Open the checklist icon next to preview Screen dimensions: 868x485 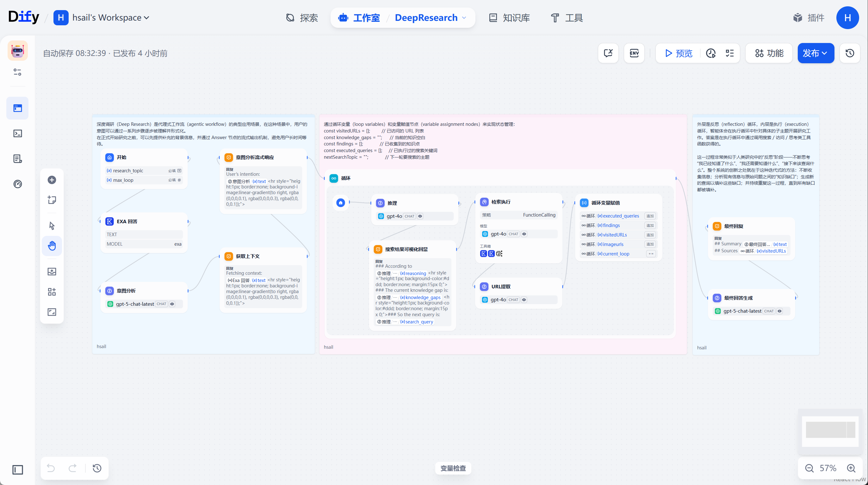(x=729, y=53)
